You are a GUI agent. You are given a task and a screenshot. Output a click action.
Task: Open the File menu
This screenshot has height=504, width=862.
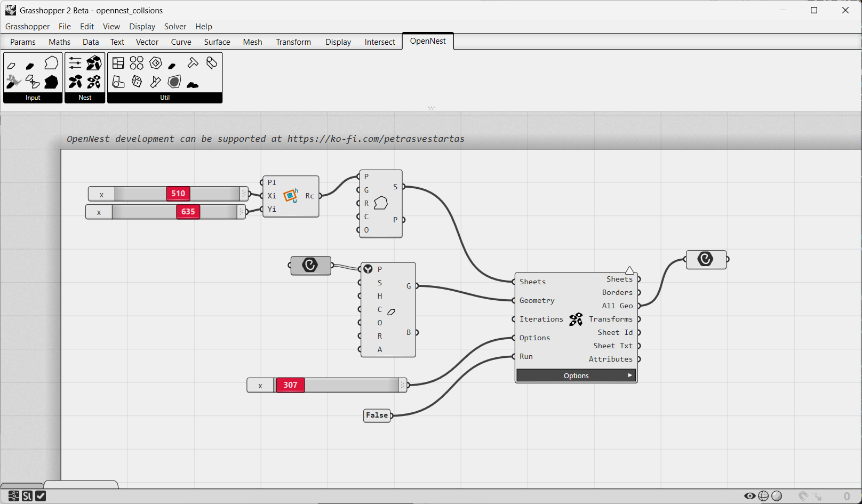click(65, 27)
